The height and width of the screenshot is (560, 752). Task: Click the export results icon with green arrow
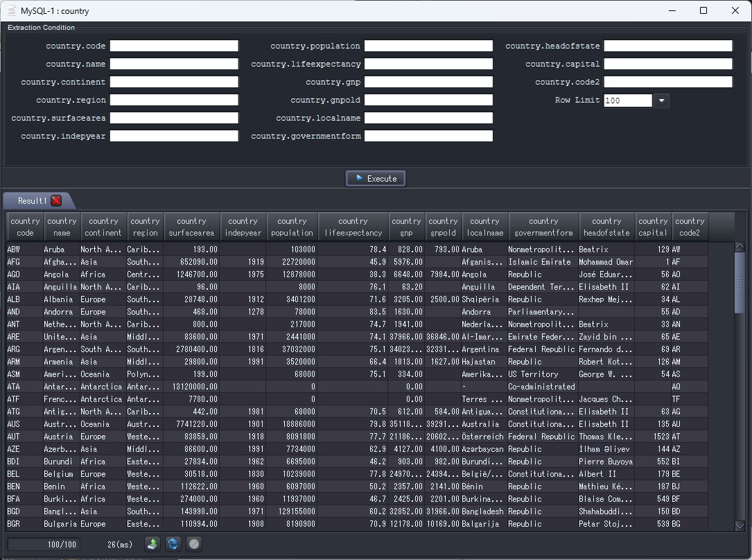coord(152,543)
